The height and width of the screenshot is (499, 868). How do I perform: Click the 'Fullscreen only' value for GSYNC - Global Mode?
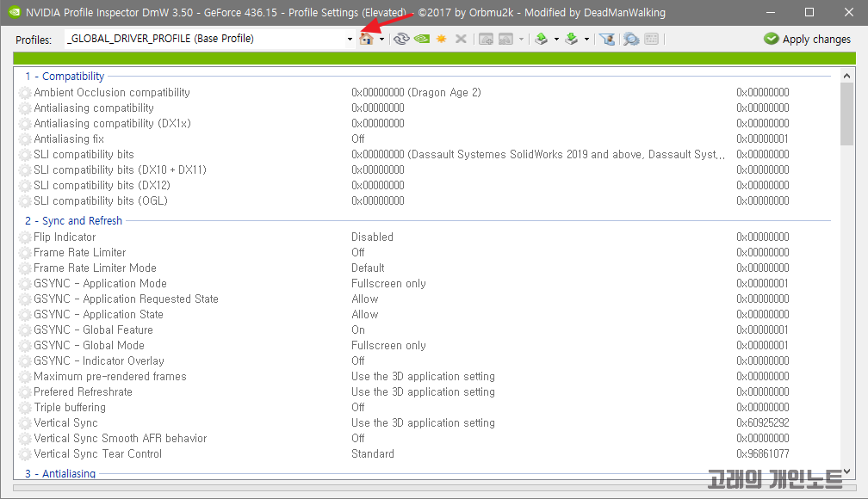[x=388, y=345]
